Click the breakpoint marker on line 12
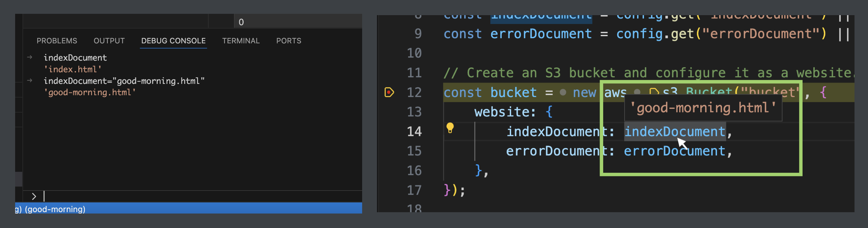Viewport: 868px width, 228px height. coord(389,92)
